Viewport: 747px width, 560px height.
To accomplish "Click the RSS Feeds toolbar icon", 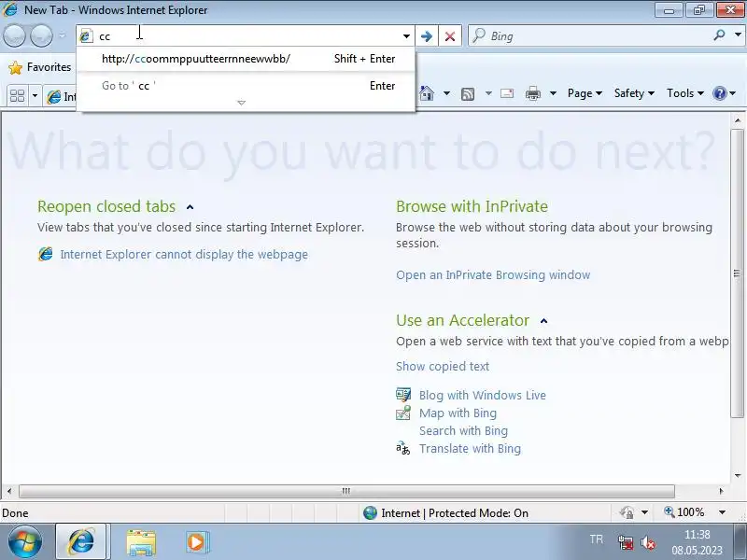I will 468,94.
